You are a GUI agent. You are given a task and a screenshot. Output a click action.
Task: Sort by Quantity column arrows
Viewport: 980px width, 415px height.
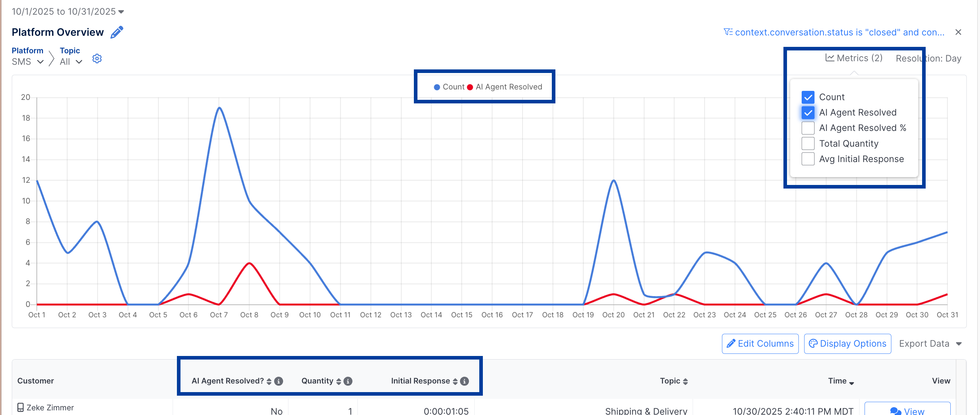pos(338,381)
